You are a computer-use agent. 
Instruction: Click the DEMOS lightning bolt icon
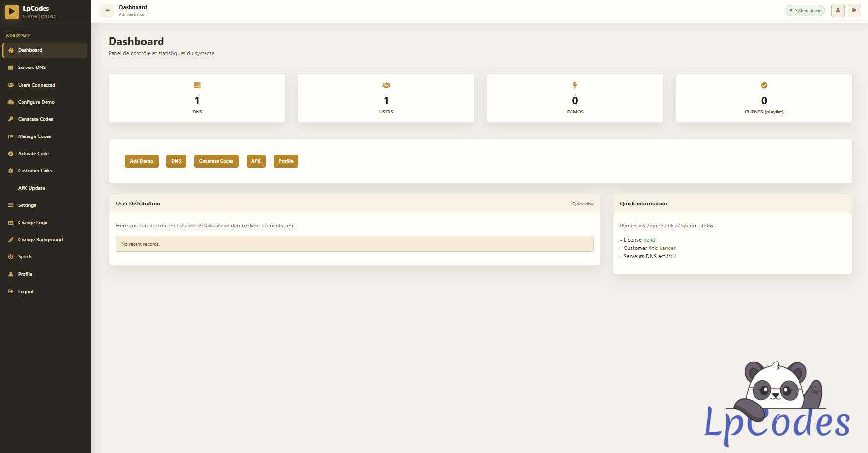coord(575,85)
